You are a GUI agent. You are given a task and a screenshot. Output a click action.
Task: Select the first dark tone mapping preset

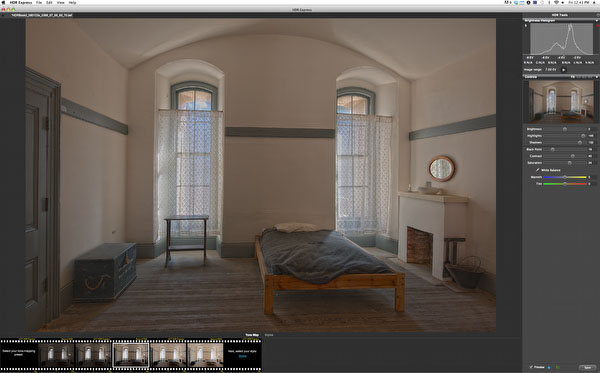(56, 355)
